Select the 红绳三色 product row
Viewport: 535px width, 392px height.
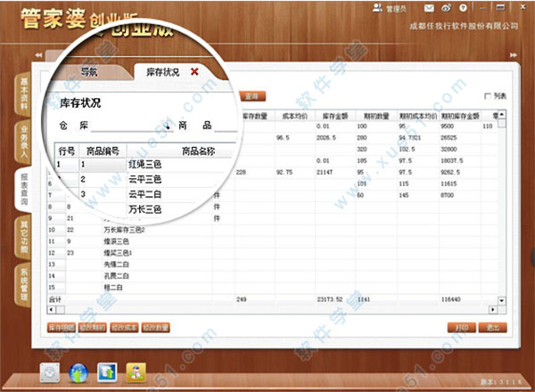[145, 164]
